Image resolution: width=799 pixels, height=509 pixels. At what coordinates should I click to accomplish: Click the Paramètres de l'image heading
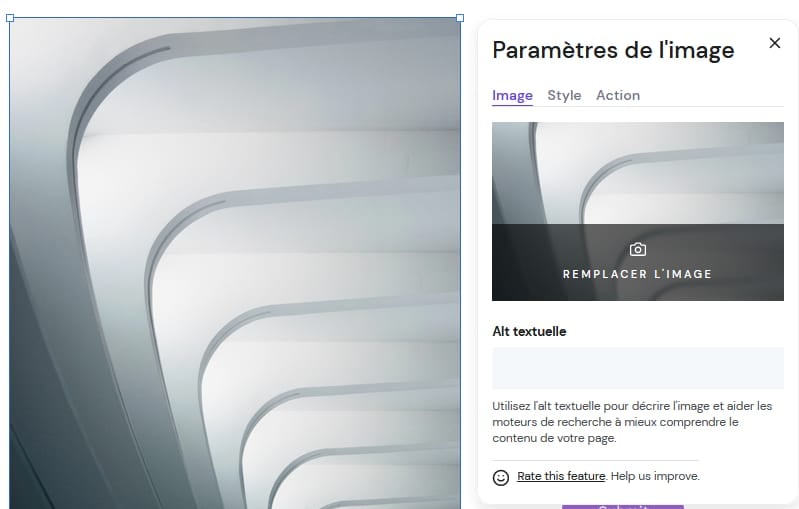coord(613,50)
